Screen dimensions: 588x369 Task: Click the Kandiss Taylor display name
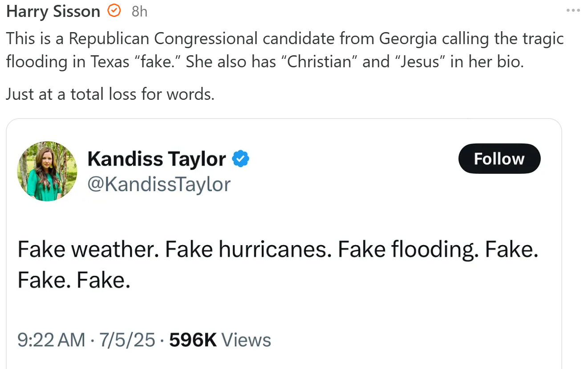click(x=157, y=159)
